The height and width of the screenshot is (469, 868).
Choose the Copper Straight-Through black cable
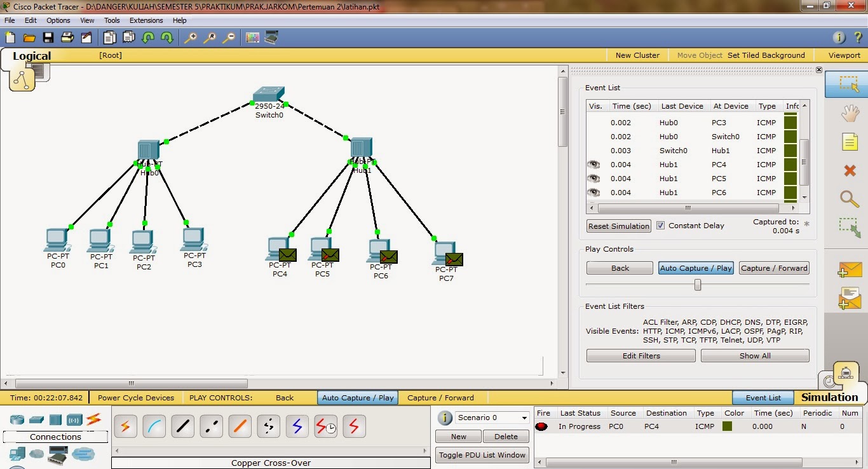[x=182, y=426]
